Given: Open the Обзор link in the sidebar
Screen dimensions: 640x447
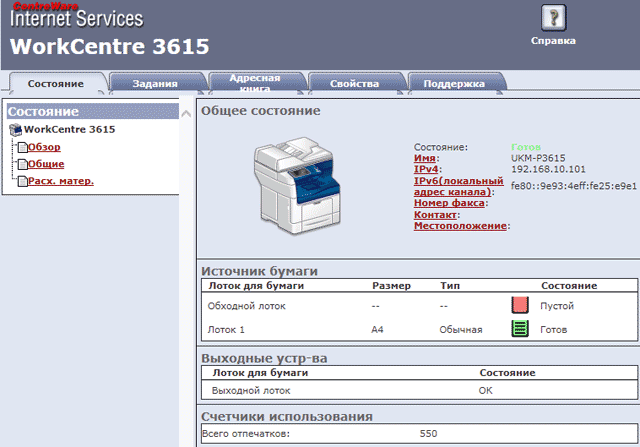Looking at the screenshot, I should point(44,147).
